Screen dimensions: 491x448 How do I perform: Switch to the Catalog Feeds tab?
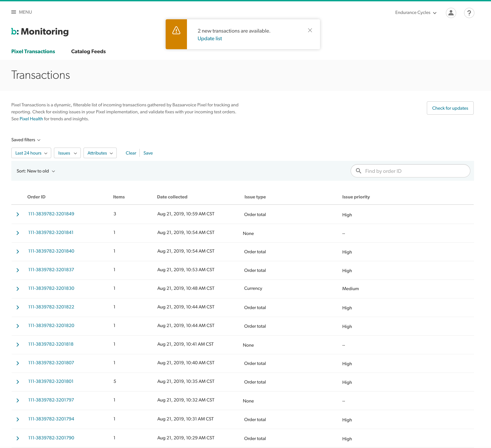click(x=88, y=51)
